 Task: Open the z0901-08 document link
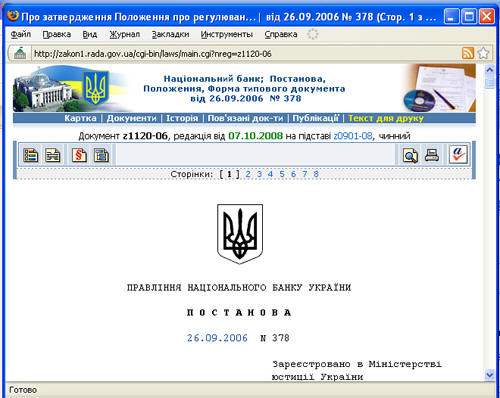pos(353,136)
